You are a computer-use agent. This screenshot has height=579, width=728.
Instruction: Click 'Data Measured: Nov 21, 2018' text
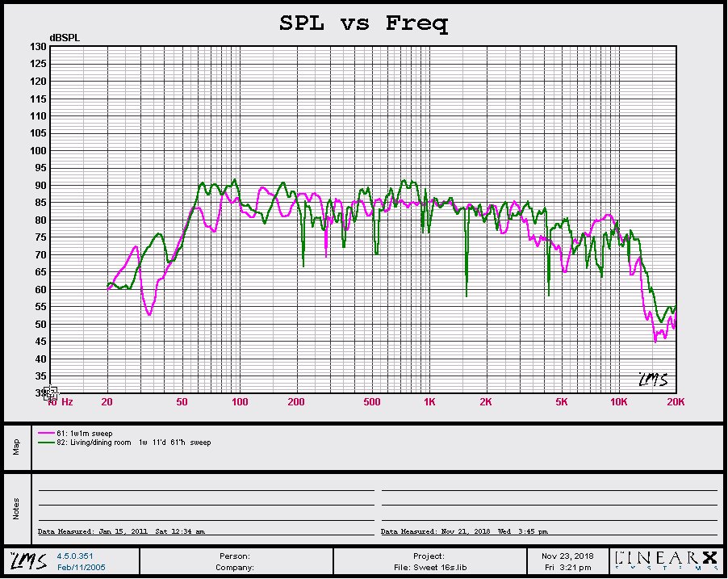464,531
